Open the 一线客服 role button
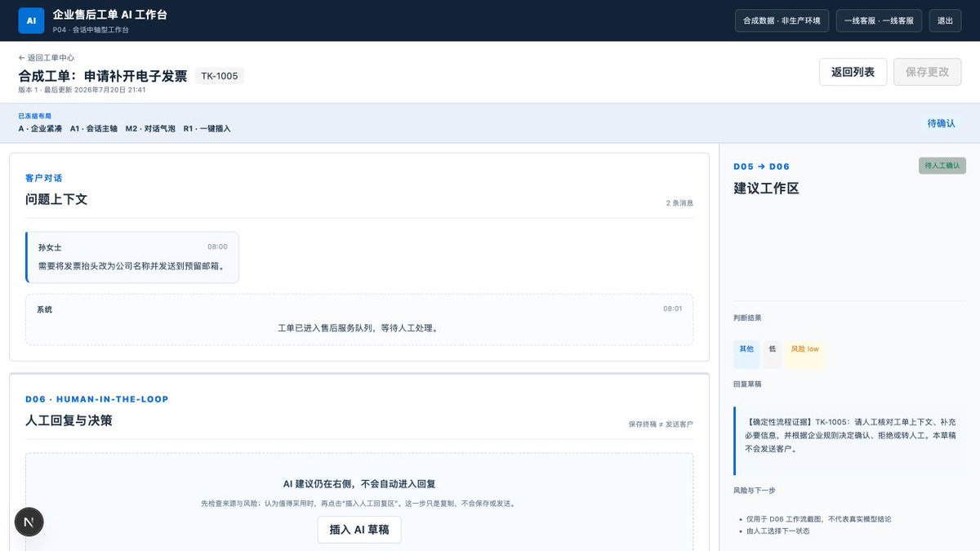 click(879, 20)
